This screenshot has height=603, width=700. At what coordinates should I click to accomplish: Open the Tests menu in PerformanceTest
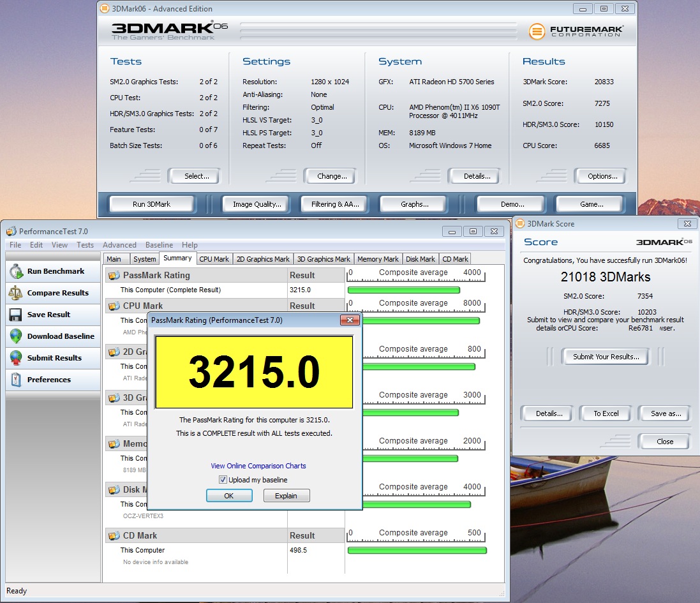click(85, 245)
